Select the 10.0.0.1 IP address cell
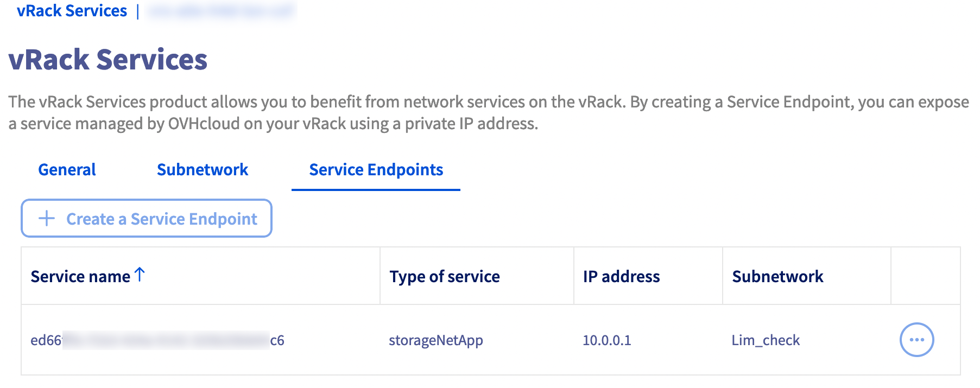This screenshot has width=980, height=388. pyautogui.click(x=606, y=340)
